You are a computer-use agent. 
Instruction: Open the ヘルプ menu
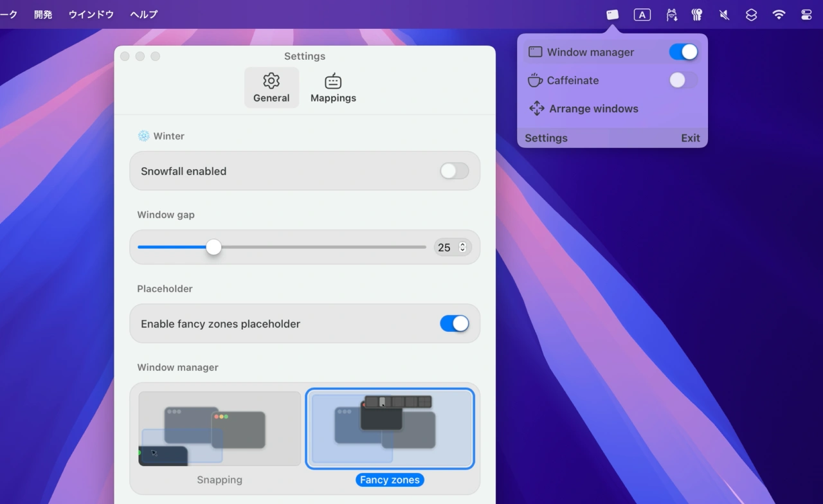tap(143, 14)
